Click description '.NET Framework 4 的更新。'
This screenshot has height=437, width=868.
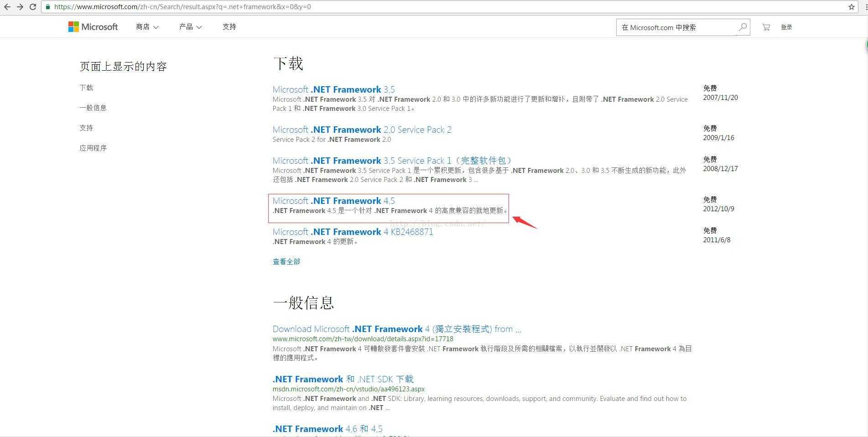[315, 242]
